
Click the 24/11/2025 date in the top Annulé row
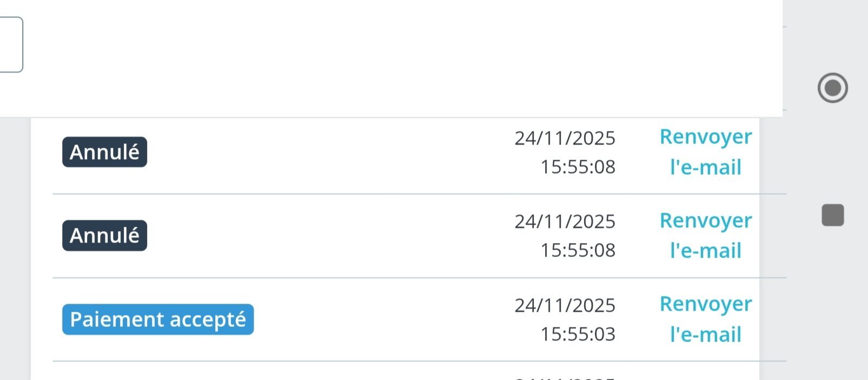pyautogui.click(x=565, y=138)
